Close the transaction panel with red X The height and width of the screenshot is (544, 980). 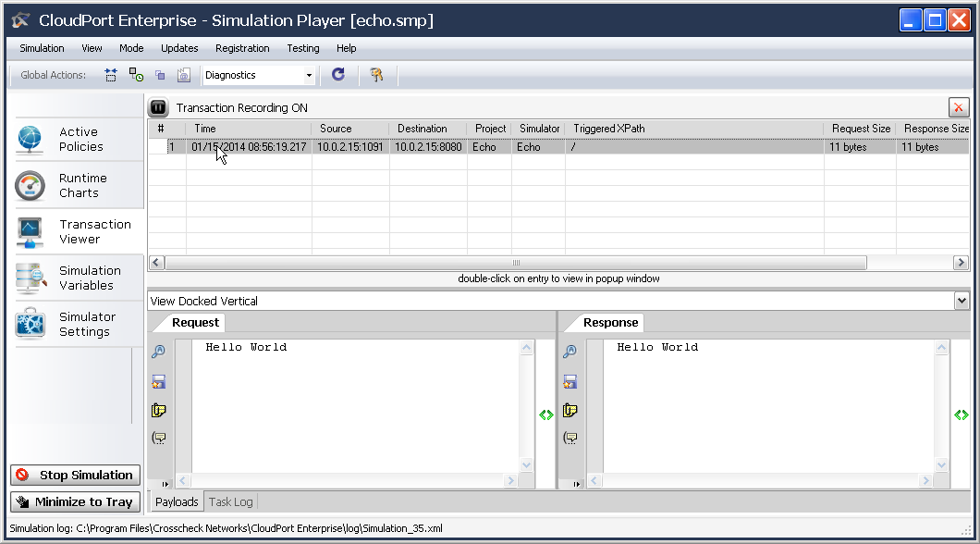point(958,107)
